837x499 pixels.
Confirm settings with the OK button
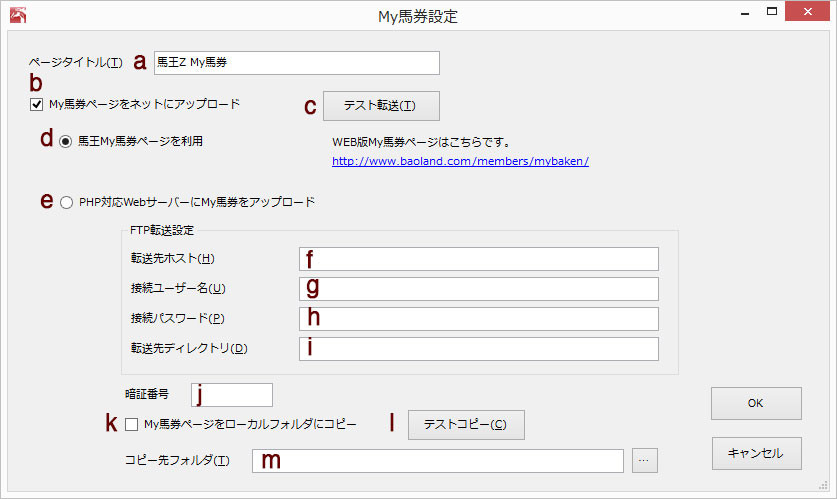[756, 403]
